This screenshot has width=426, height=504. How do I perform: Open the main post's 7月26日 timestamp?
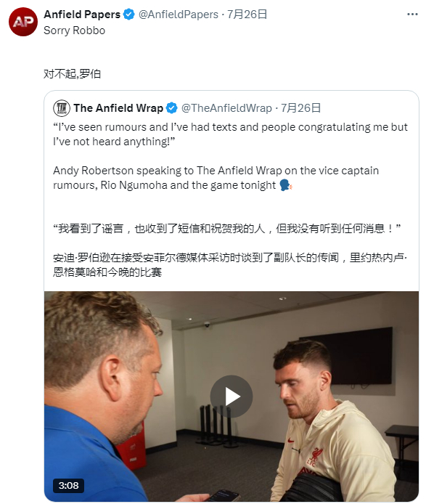247,15
